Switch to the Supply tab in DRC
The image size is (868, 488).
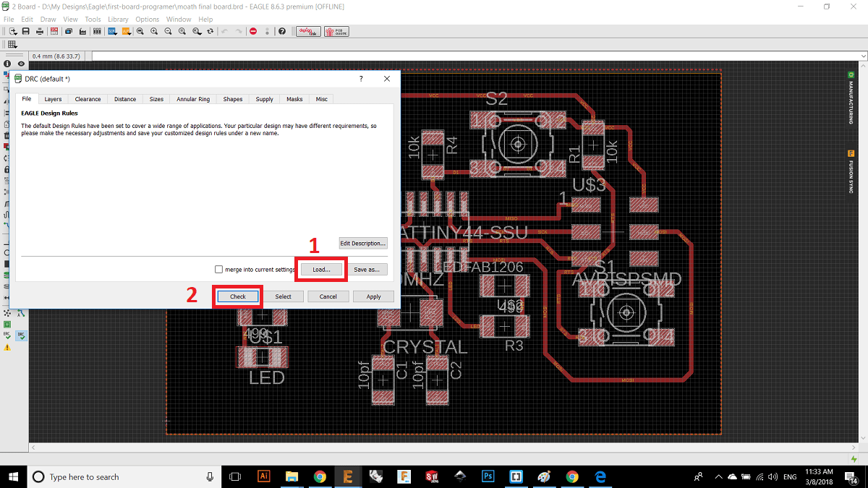(265, 99)
